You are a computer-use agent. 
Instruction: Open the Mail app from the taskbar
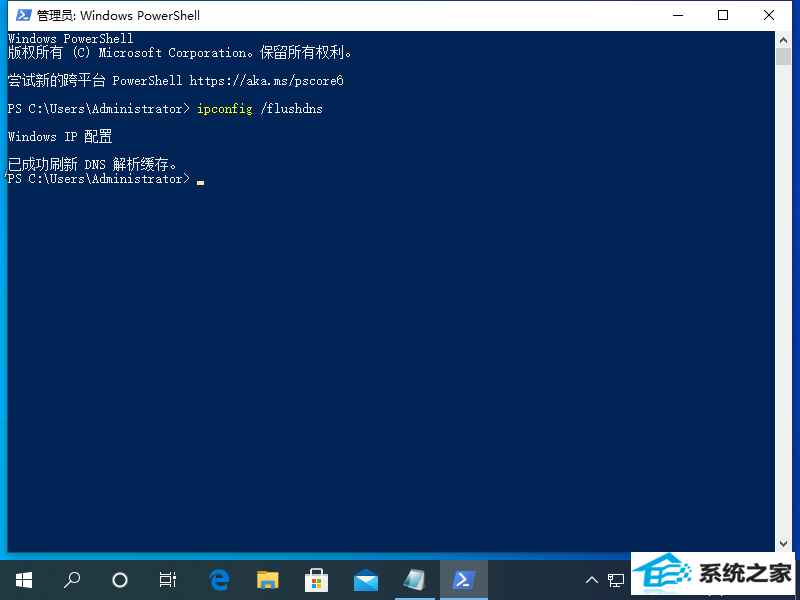click(366, 580)
